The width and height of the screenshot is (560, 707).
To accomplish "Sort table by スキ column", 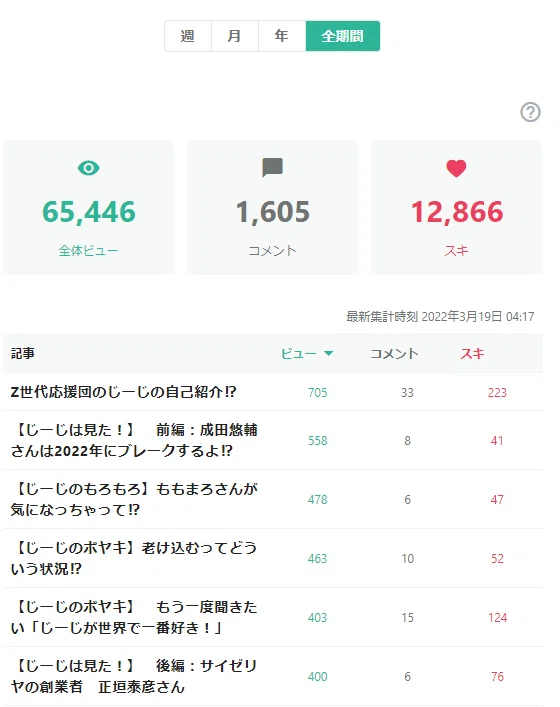I will click(472, 354).
